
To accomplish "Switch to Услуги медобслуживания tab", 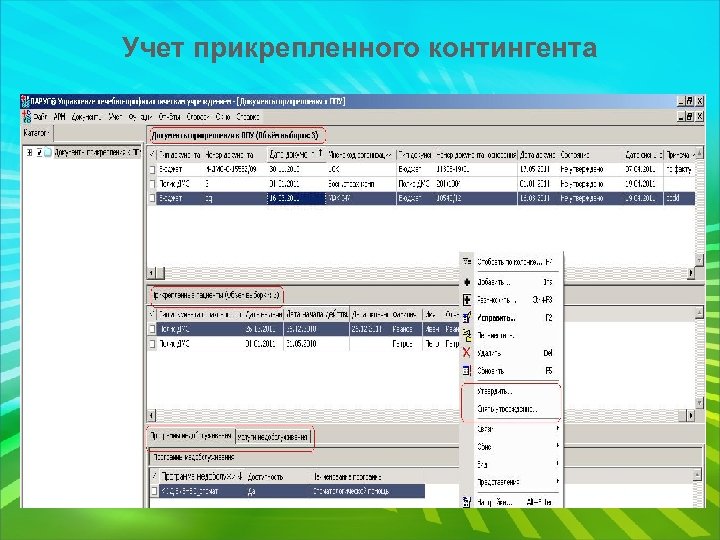I will [x=272, y=437].
